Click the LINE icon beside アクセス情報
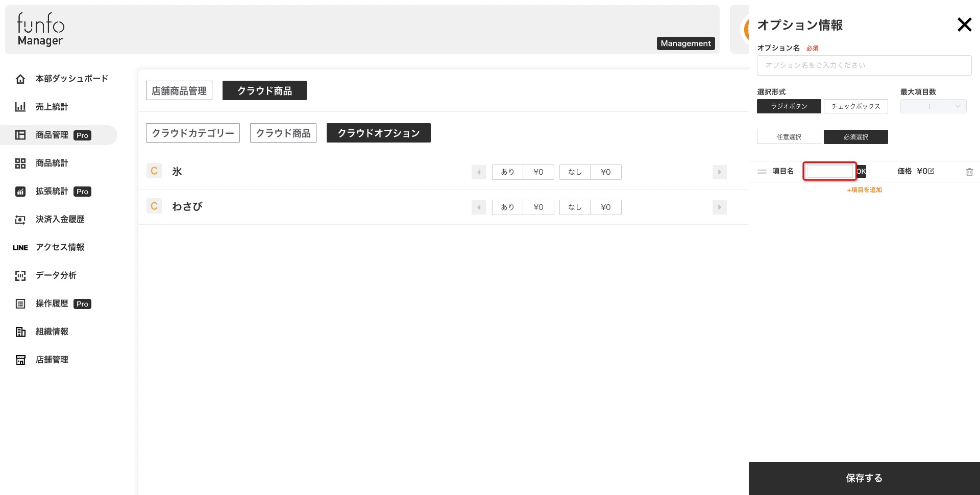 (x=20, y=248)
